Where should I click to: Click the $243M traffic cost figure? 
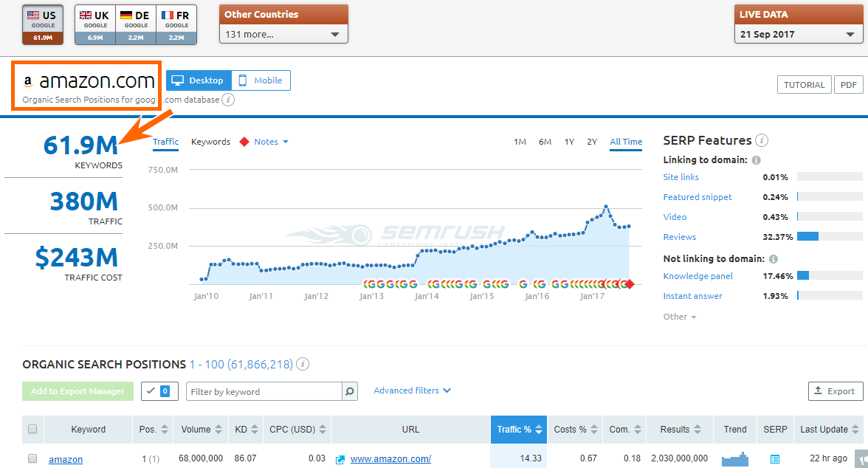click(x=77, y=258)
